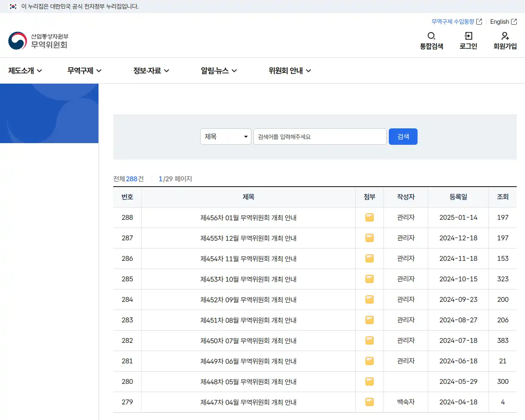
Task: Open attachment icon for post 285
Action: [x=370, y=279]
